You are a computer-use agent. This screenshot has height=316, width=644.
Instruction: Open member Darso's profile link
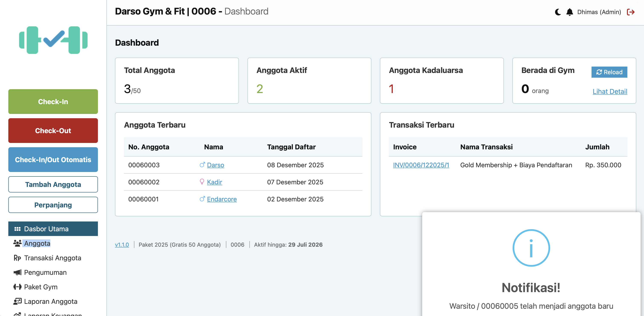coord(215,165)
